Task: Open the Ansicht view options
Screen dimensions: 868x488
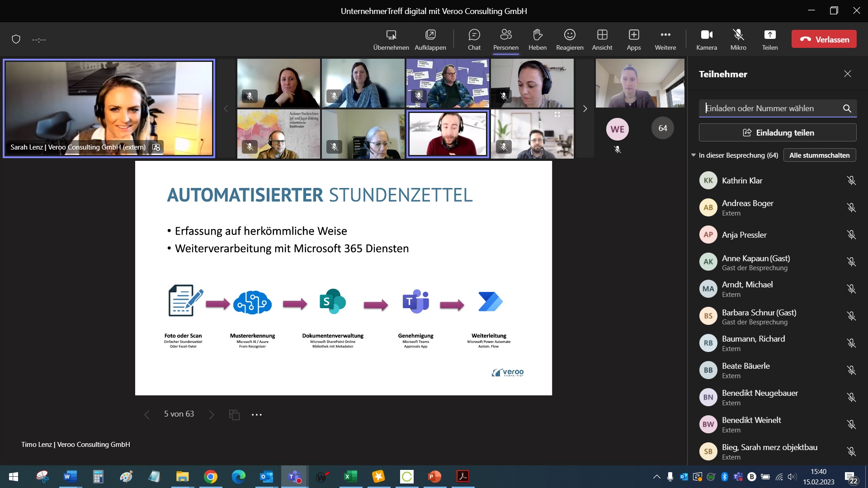Action: (x=602, y=39)
